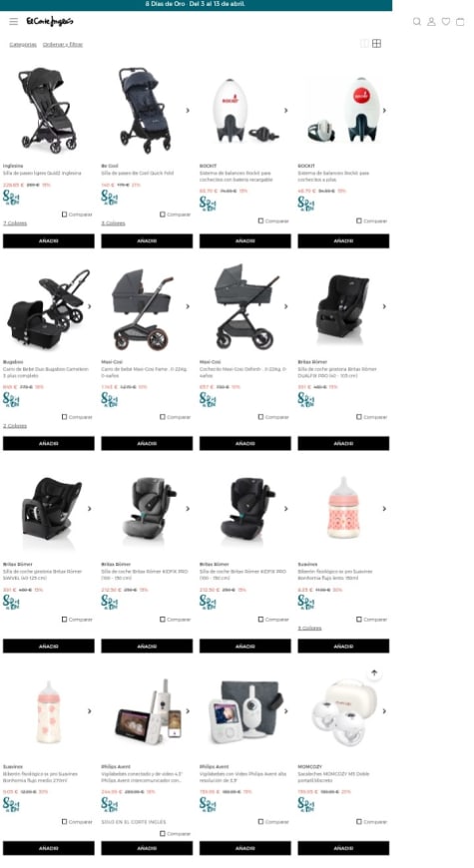Open the Categorías menu

pos(23,44)
